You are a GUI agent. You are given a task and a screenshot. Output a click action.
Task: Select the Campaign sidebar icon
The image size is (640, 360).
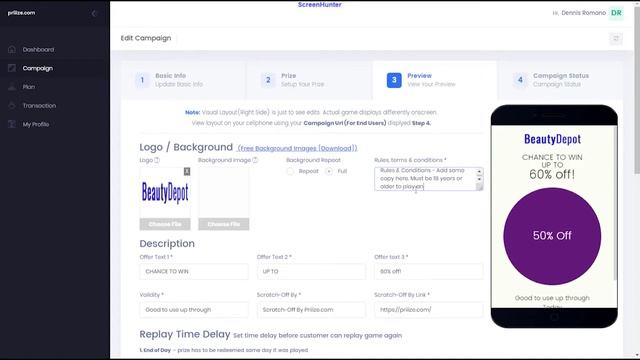pyautogui.click(x=12, y=68)
